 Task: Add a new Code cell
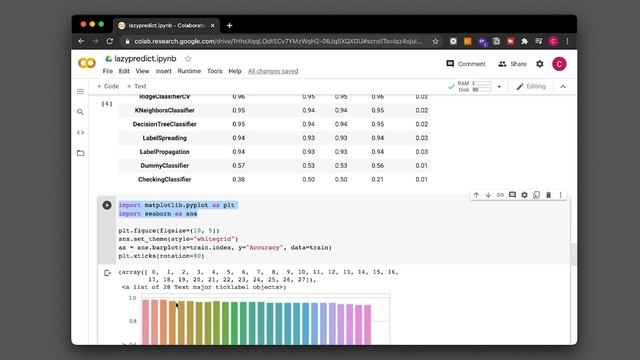108,87
